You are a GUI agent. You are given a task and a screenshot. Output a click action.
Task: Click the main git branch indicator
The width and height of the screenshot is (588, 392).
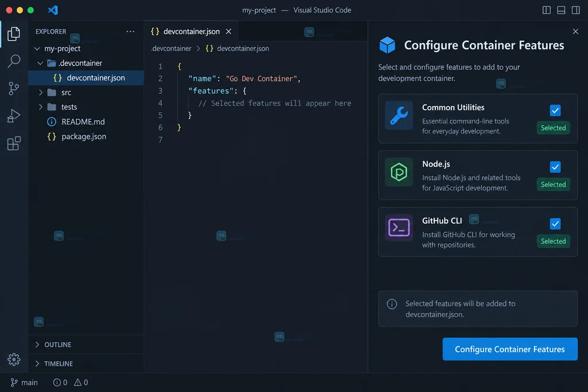click(24, 382)
